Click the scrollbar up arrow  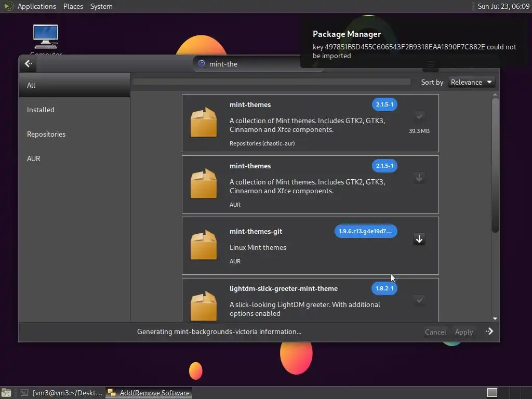point(495,95)
